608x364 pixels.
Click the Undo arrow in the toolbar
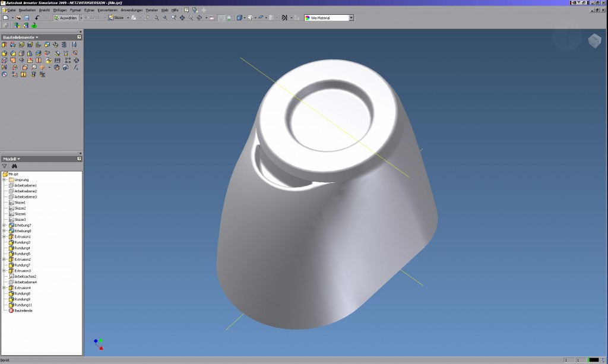coord(37,18)
